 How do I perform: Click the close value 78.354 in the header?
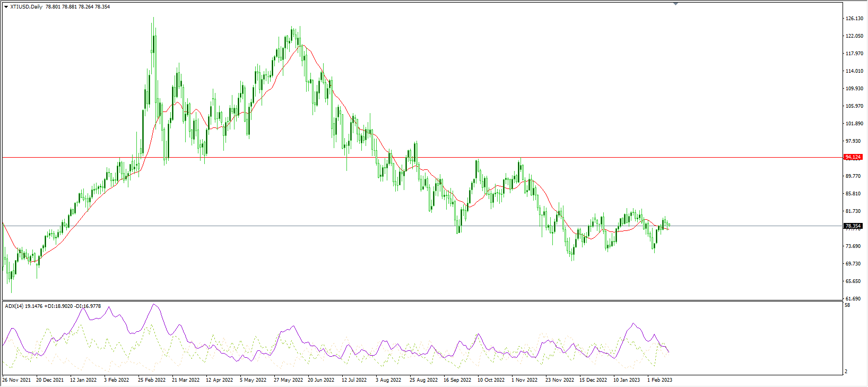102,7
